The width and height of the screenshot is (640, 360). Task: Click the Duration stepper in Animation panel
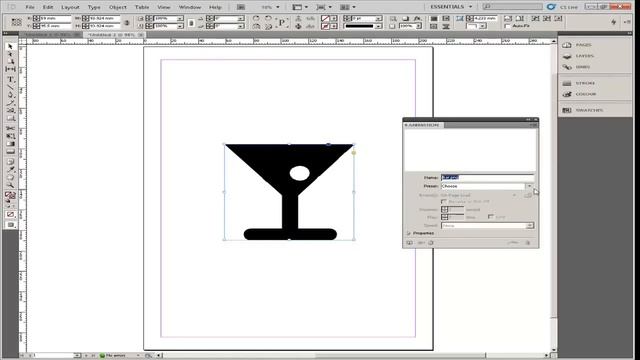point(445,209)
